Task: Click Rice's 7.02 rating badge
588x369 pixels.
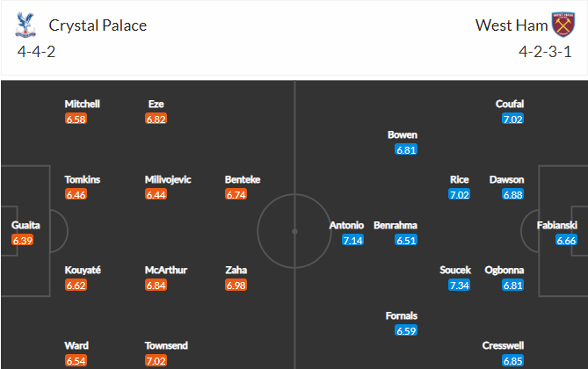Action: pos(460,195)
